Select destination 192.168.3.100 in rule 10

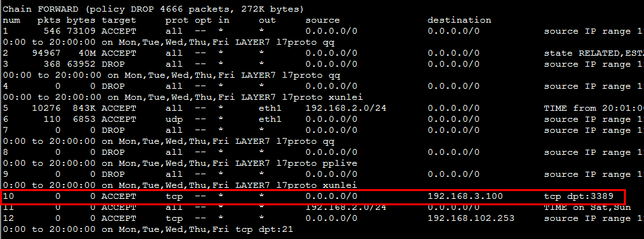(466, 196)
